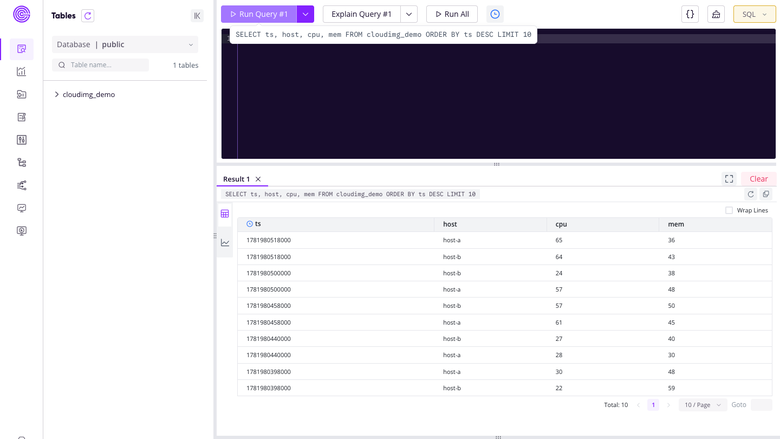
Task: Clear the query results
Action: click(759, 179)
